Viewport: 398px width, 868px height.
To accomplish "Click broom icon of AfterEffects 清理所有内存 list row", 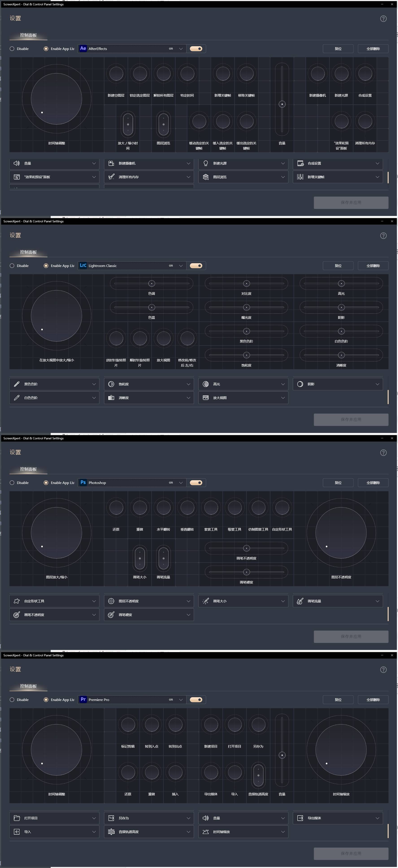I will pyautogui.click(x=111, y=177).
